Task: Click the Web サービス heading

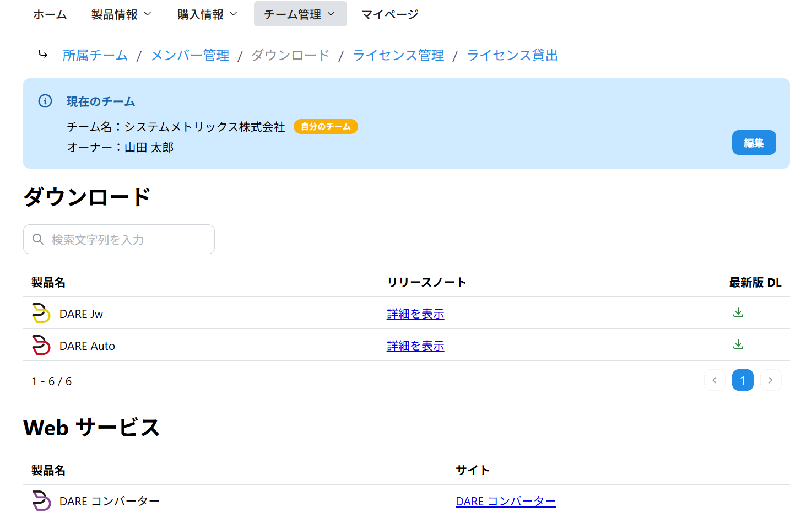Action: [x=91, y=428]
